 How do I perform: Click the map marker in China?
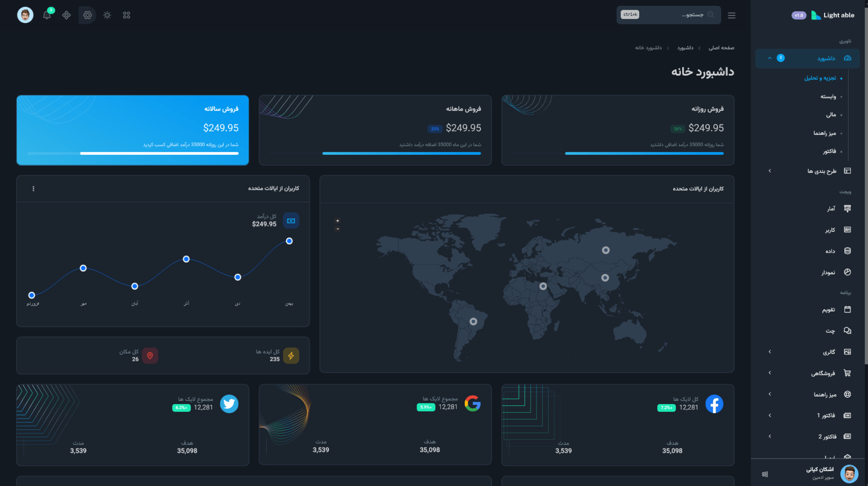tap(605, 278)
